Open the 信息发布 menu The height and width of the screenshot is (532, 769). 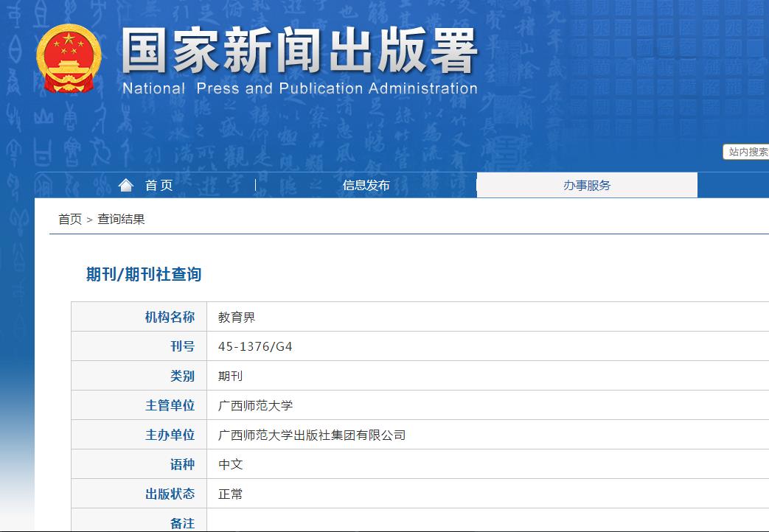tap(366, 185)
